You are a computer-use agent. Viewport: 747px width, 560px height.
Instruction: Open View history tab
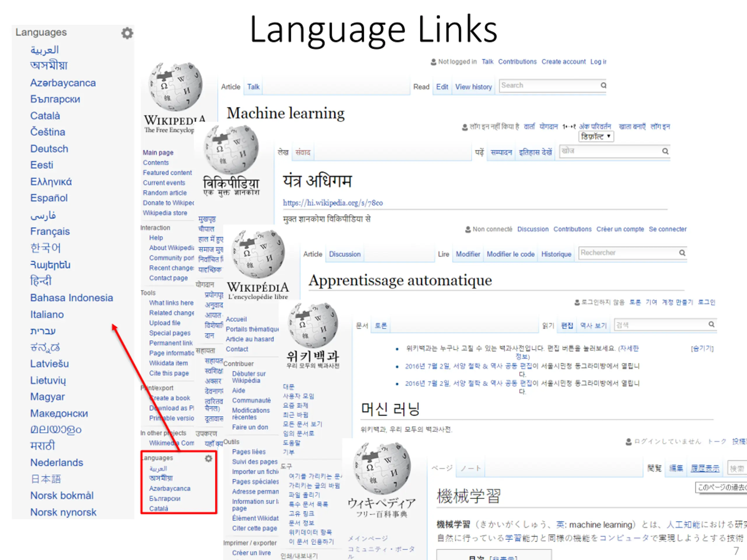pyautogui.click(x=473, y=87)
